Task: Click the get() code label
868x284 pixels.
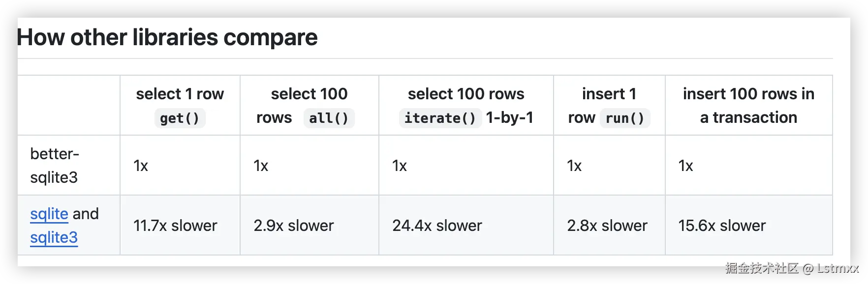Action: (180, 118)
